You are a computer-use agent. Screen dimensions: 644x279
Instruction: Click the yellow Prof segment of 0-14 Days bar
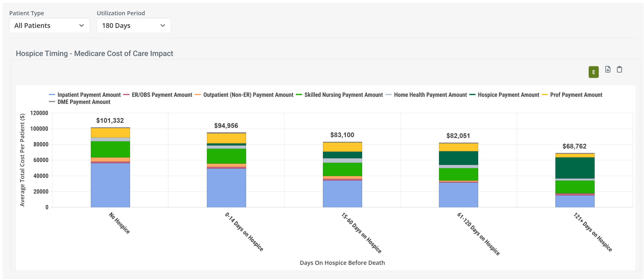[226, 138]
